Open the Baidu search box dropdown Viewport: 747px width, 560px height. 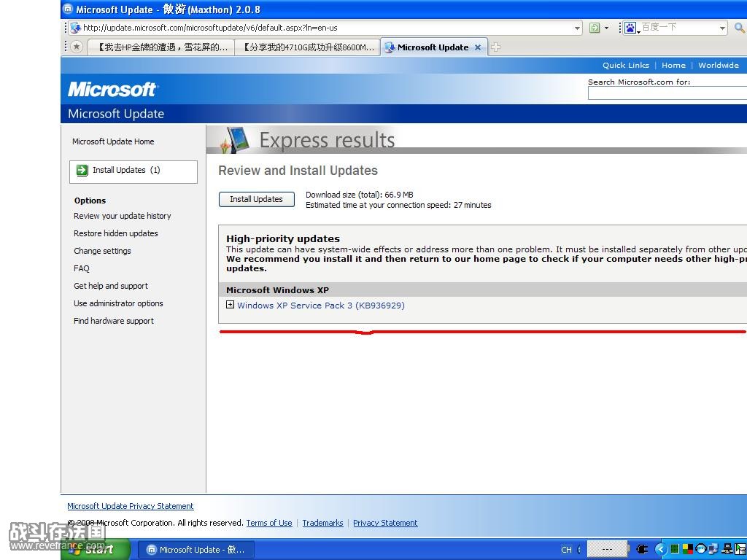pos(722,28)
